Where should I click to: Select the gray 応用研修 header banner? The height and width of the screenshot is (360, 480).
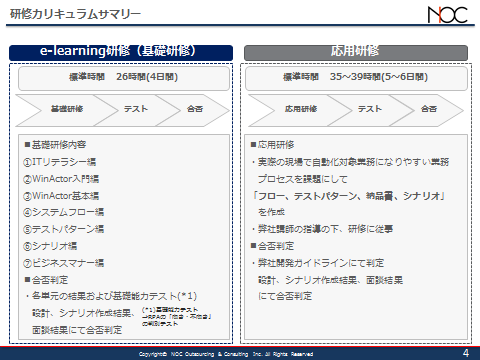click(356, 53)
